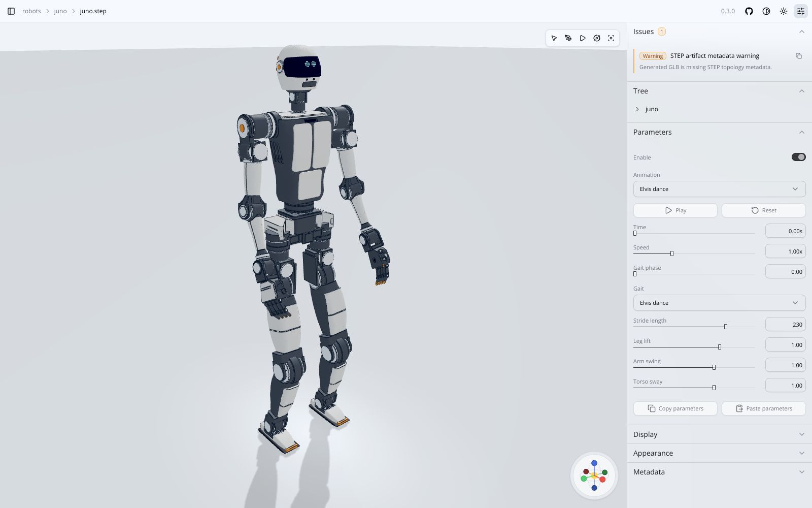This screenshot has height=508, width=812.
Task: Go to robots breadcrumb
Action: tap(31, 11)
